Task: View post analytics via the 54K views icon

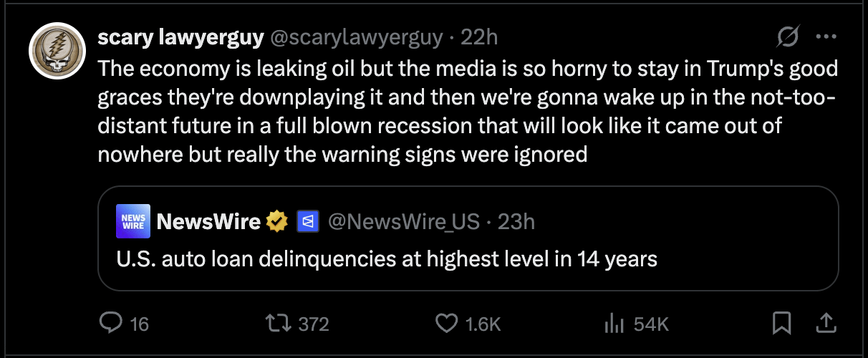Action: coord(614,324)
